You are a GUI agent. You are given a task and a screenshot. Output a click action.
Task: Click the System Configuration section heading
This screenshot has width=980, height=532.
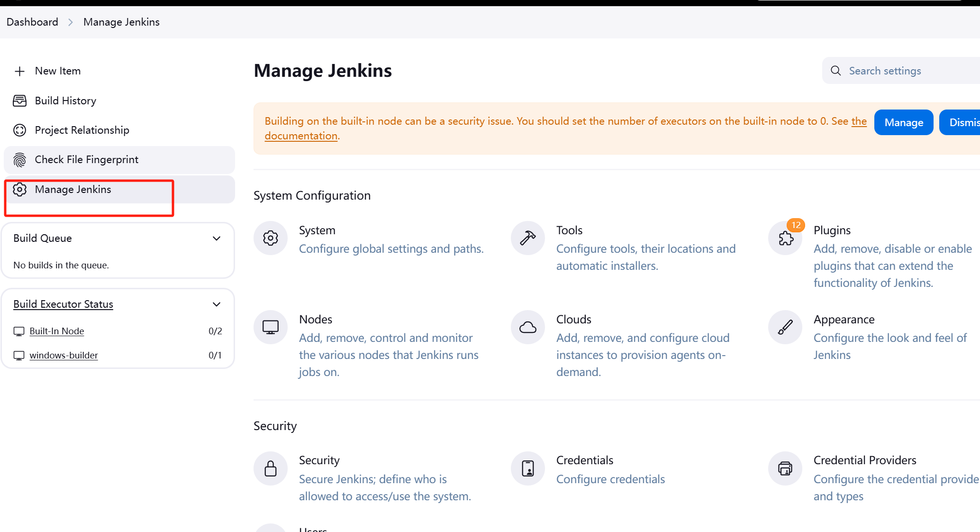[312, 196]
